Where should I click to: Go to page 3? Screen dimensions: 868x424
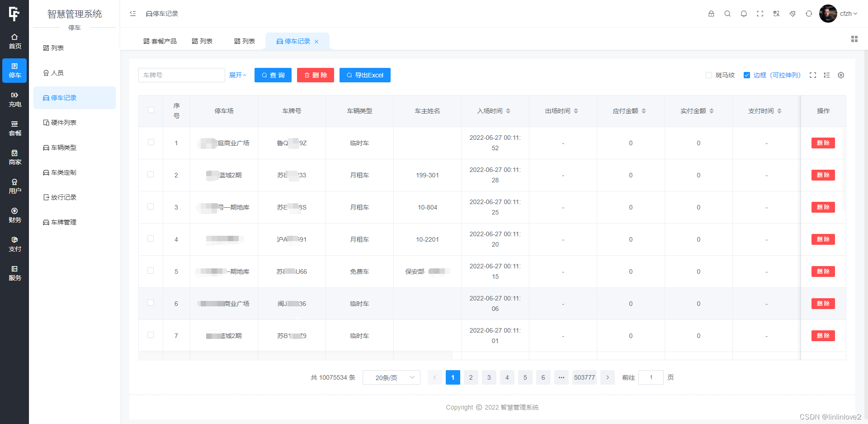pos(489,377)
